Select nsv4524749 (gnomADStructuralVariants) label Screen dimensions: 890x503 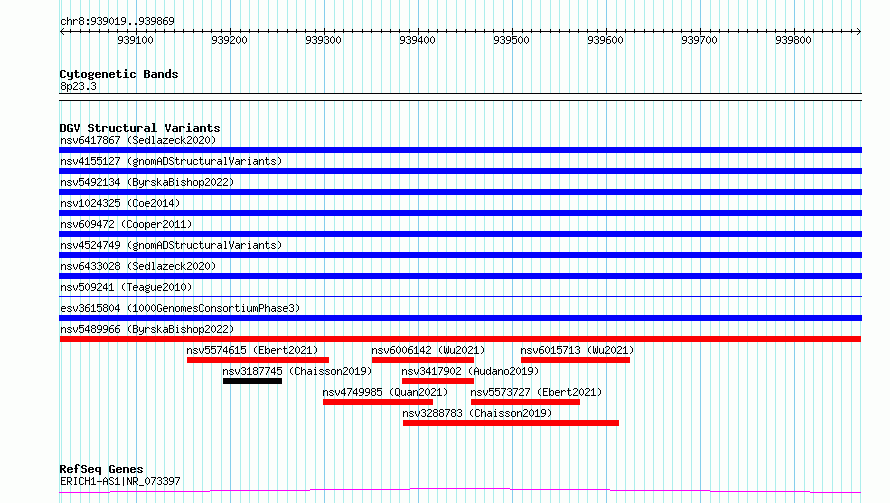(x=171, y=245)
